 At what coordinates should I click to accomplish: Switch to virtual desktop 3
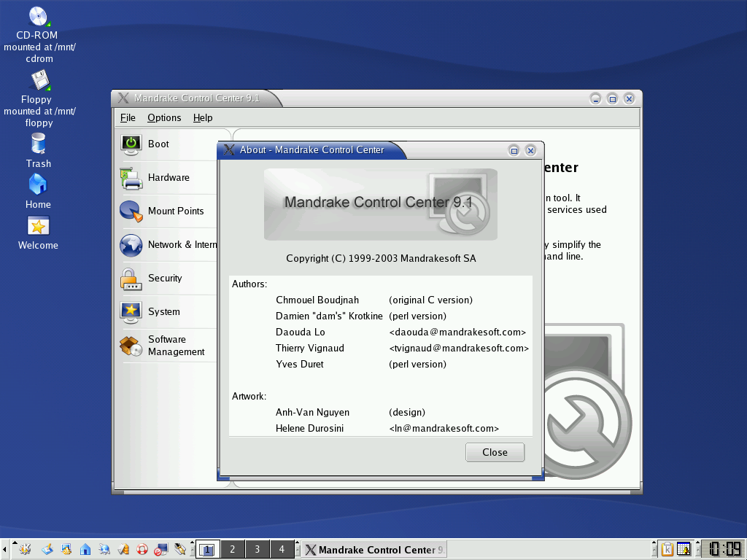[x=258, y=549]
